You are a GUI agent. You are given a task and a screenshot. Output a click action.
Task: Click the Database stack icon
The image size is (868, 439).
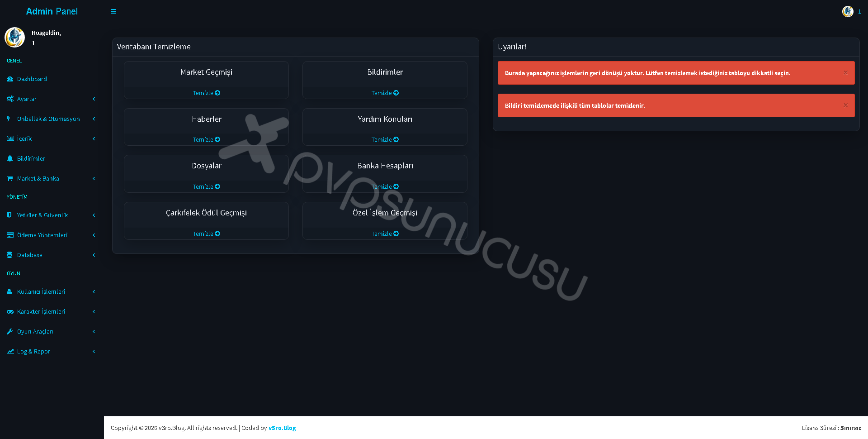pos(9,255)
